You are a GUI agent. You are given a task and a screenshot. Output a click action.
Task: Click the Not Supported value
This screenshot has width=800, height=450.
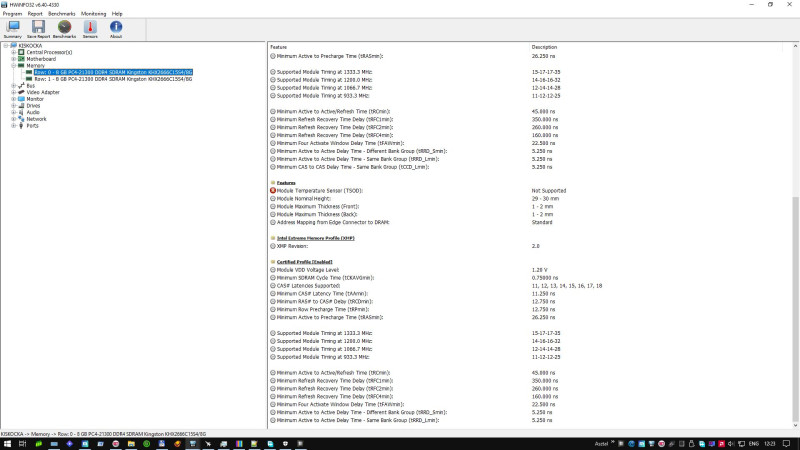pyautogui.click(x=548, y=190)
